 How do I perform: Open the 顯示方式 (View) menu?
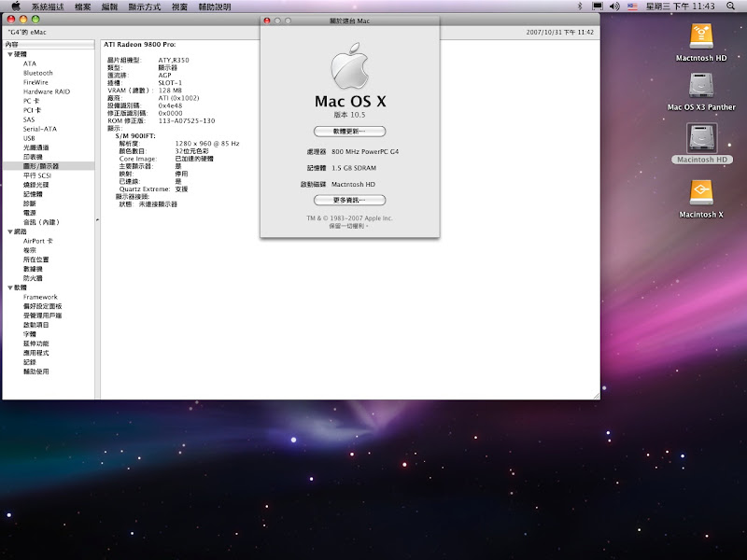(145, 7)
